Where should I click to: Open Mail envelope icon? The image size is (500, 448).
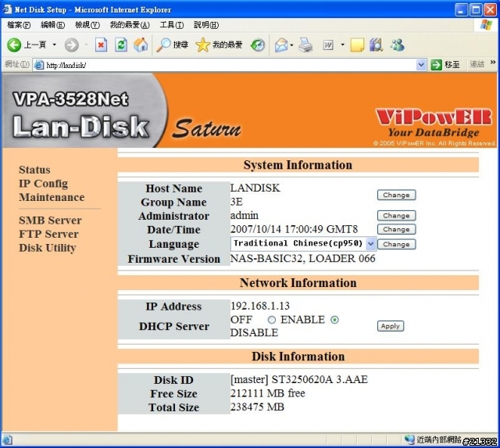[281, 45]
